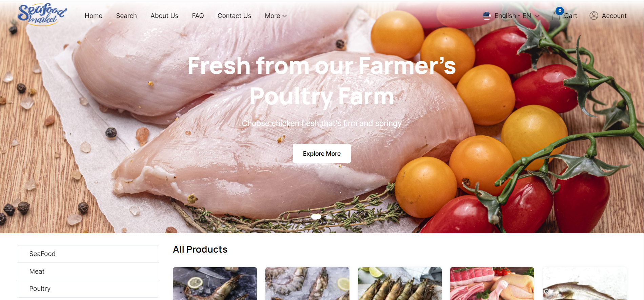Screen dimensions: 644x300
Task: Open the About Us page
Action: point(164,16)
